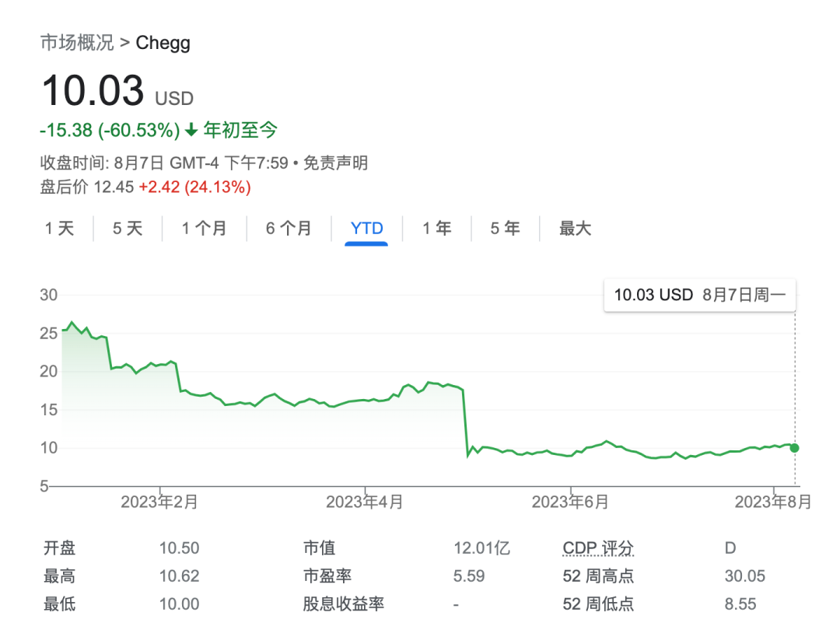Click the Chegg breadcrumb title

tap(163, 42)
